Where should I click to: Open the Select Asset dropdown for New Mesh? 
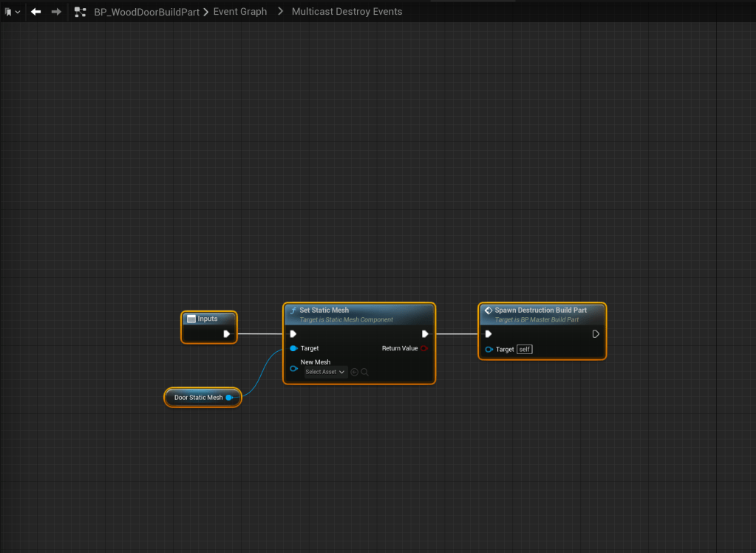point(325,372)
